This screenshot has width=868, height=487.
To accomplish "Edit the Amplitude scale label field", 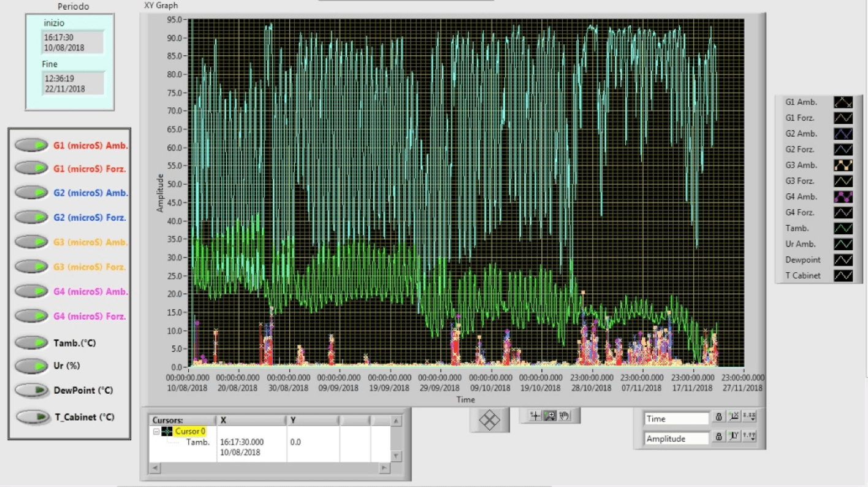I will (x=676, y=438).
